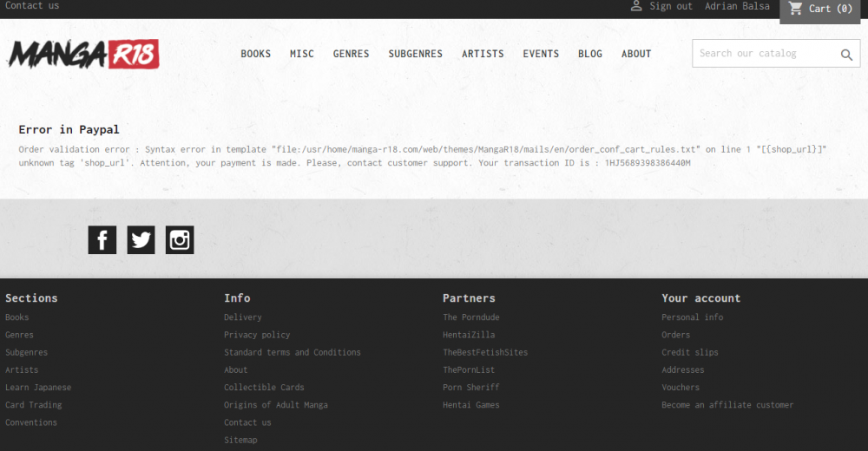
Task: Open Porn Sheriff partner link
Action: point(471,388)
